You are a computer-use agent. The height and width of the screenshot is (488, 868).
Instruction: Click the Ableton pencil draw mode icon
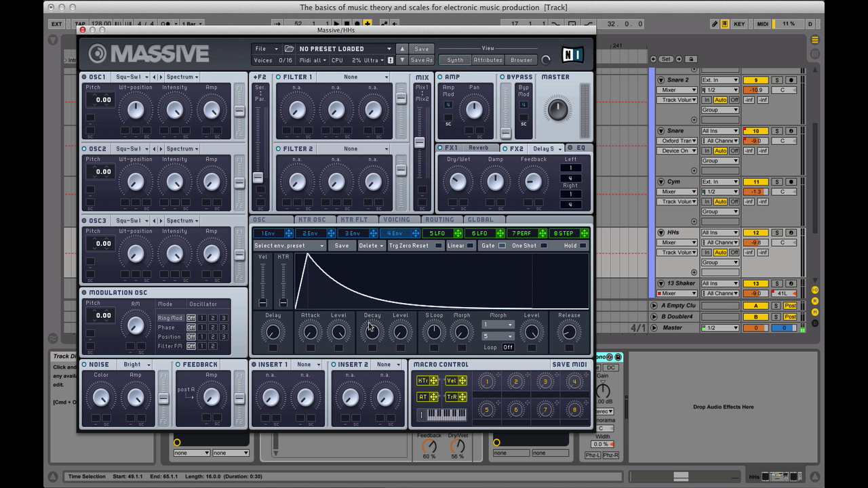[715, 24]
